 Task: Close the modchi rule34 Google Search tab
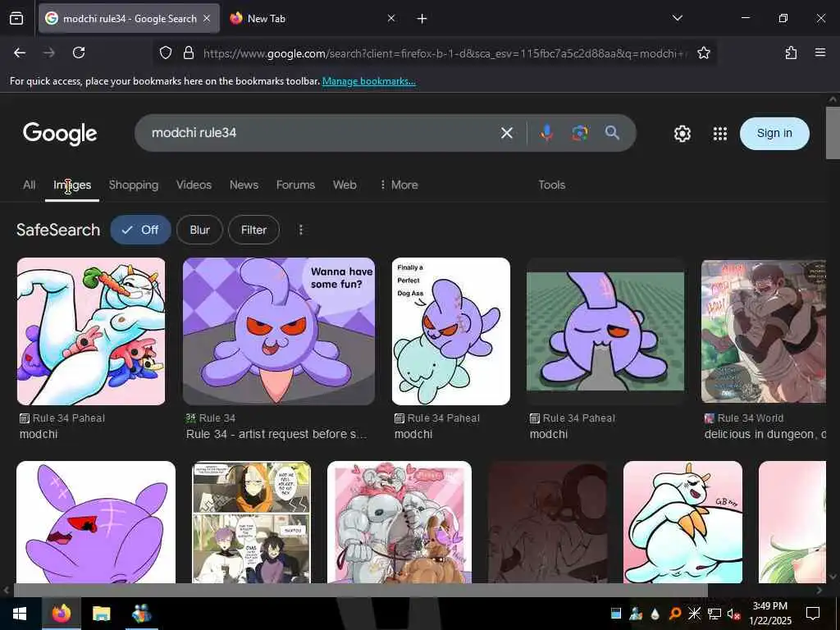pos(207,19)
